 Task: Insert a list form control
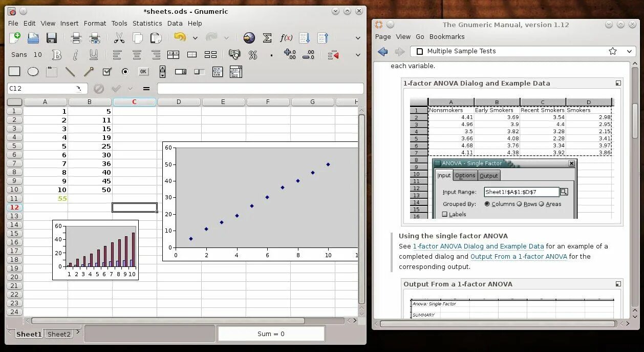[x=217, y=72]
